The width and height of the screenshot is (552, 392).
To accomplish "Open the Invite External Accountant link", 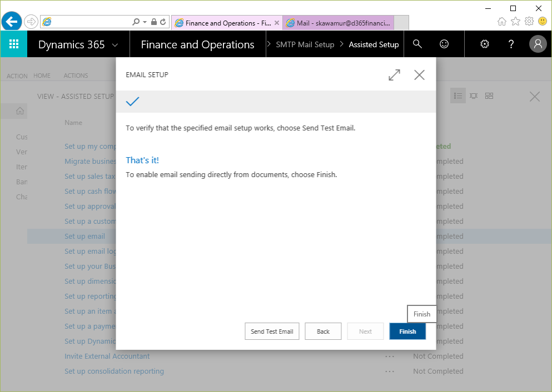I will point(107,356).
